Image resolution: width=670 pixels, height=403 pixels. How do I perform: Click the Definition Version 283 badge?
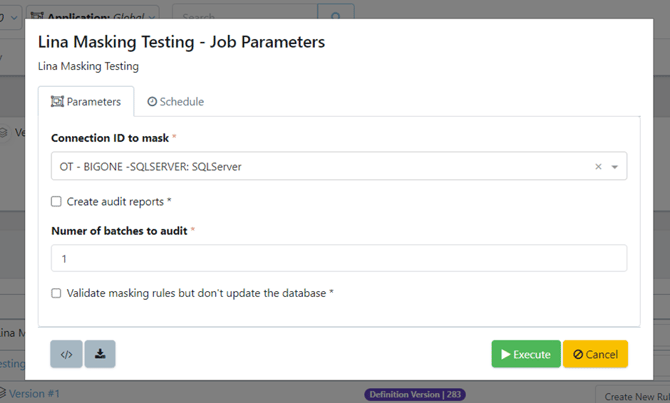(x=415, y=394)
